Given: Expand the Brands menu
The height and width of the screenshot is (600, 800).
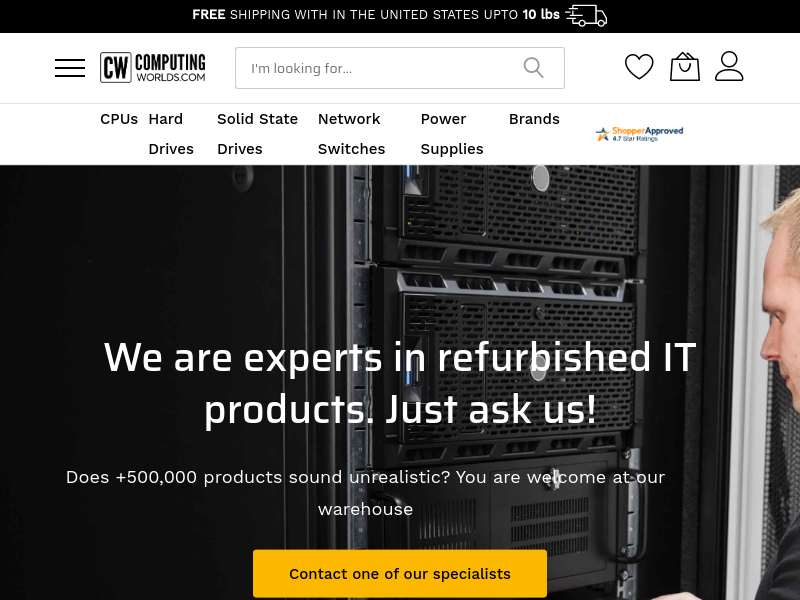Looking at the screenshot, I should tap(534, 119).
